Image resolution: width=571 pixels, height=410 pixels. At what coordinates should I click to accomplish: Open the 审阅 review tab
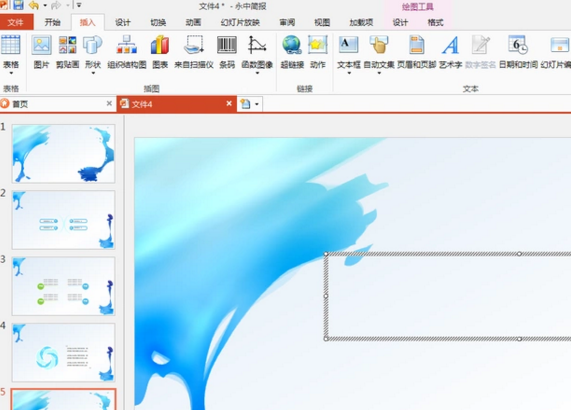click(287, 22)
